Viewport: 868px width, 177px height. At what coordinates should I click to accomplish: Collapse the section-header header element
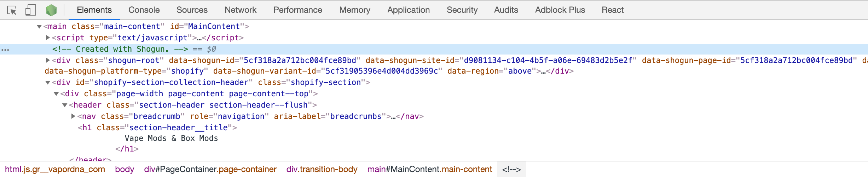click(x=65, y=105)
